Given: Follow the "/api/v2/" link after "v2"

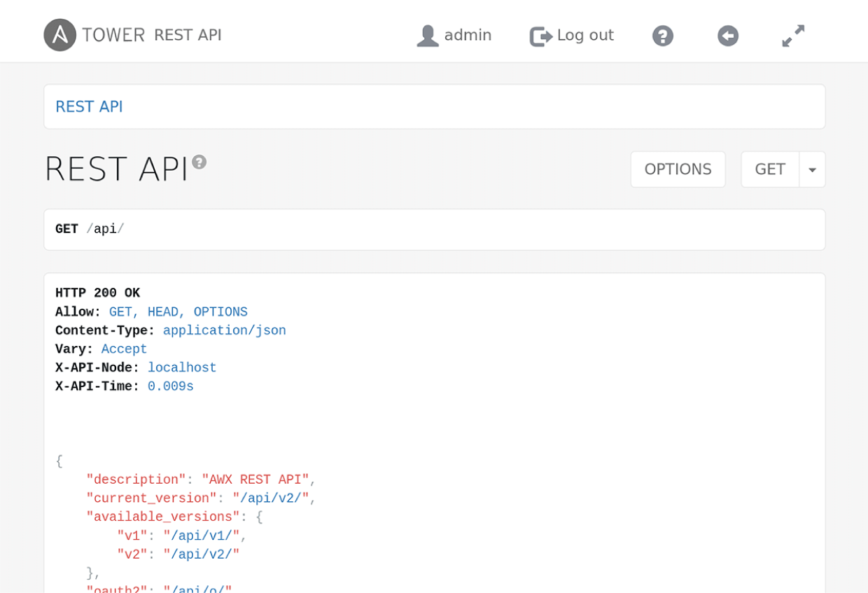Looking at the screenshot, I should click(x=202, y=554).
